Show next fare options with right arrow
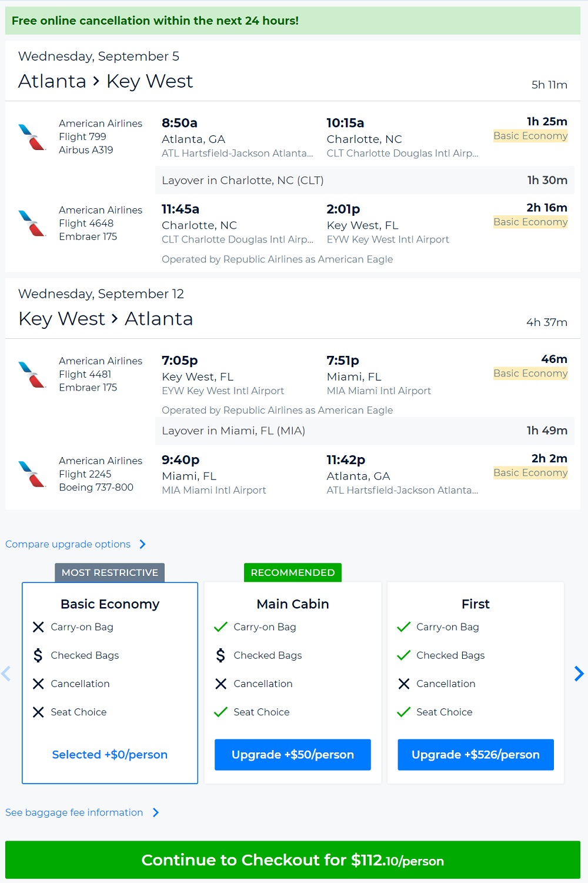This screenshot has height=883, width=588. 579,674
